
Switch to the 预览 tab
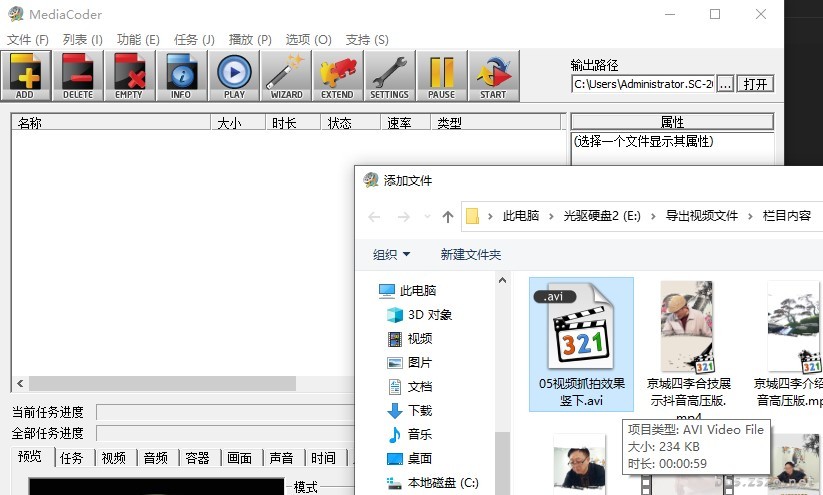click(x=30, y=456)
